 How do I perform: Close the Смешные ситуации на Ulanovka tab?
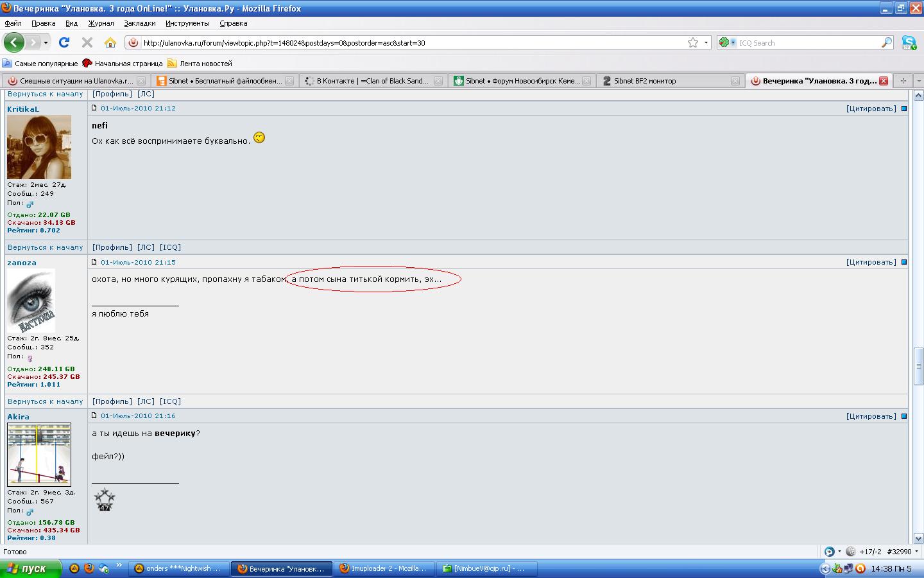coord(142,81)
